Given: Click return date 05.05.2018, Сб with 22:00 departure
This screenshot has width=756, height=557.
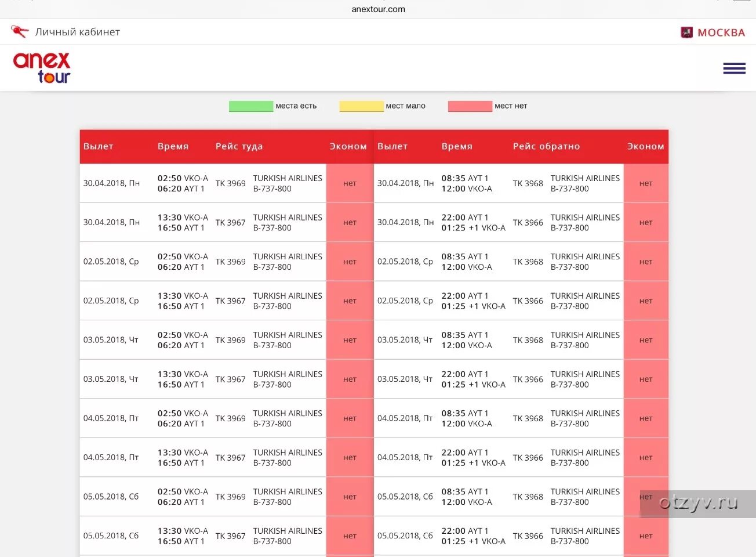Looking at the screenshot, I should point(405,536).
